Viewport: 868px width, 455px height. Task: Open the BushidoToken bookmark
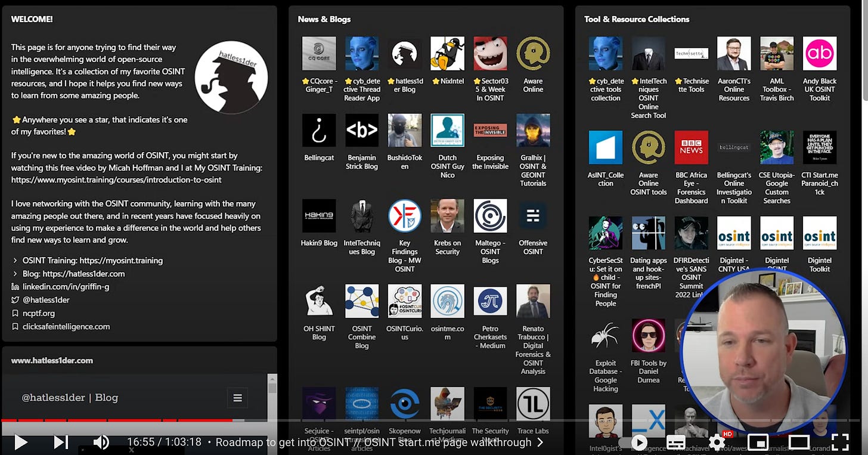click(405, 130)
